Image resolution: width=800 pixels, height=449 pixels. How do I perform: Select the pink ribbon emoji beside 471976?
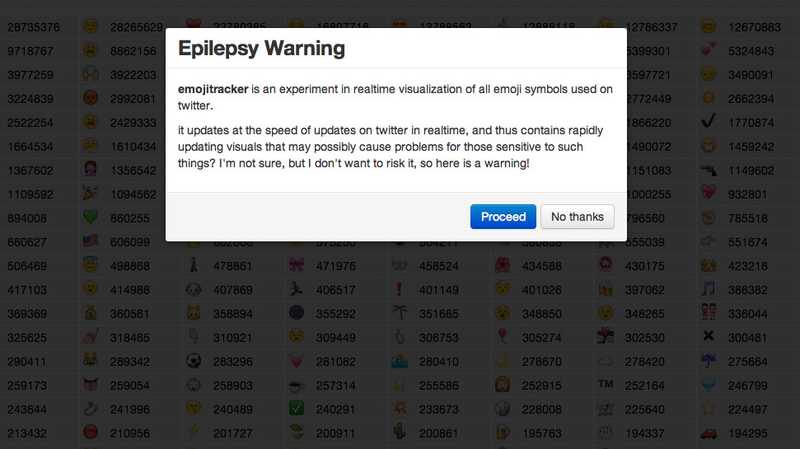pos(296,265)
